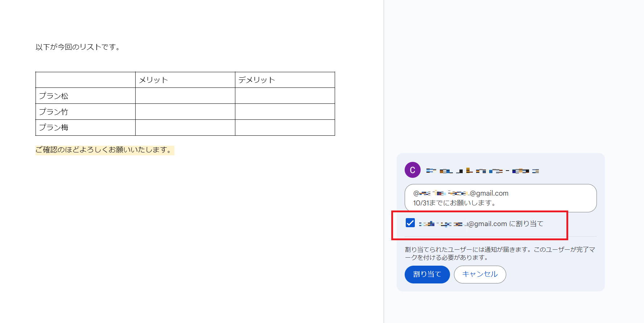Click the purple C avatar icon
This screenshot has height=323, width=644.
click(412, 170)
